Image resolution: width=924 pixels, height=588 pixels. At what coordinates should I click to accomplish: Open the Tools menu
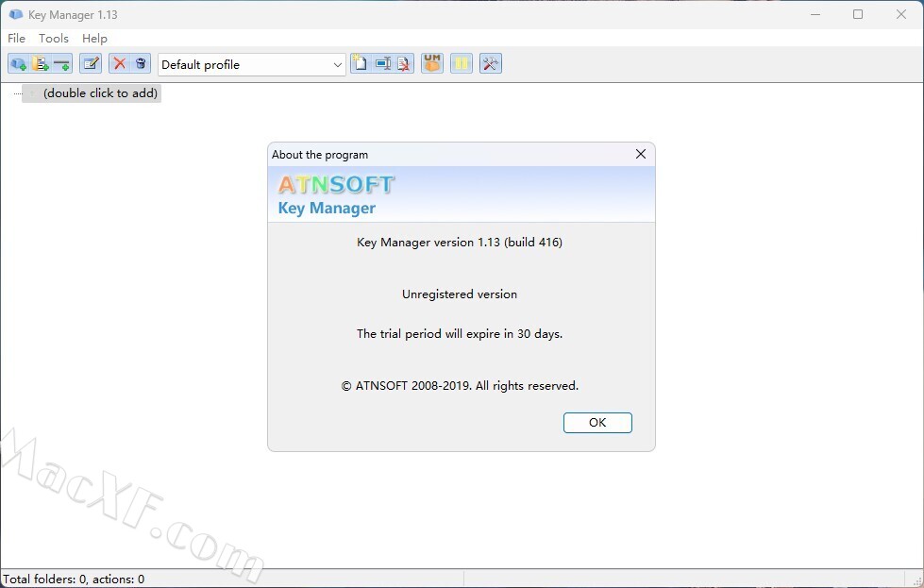[x=54, y=39]
